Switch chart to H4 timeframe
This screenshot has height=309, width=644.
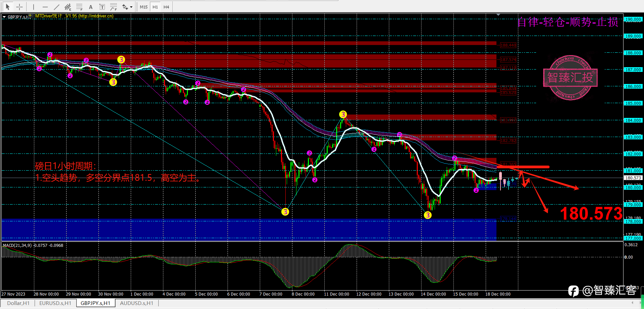[x=166, y=7]
